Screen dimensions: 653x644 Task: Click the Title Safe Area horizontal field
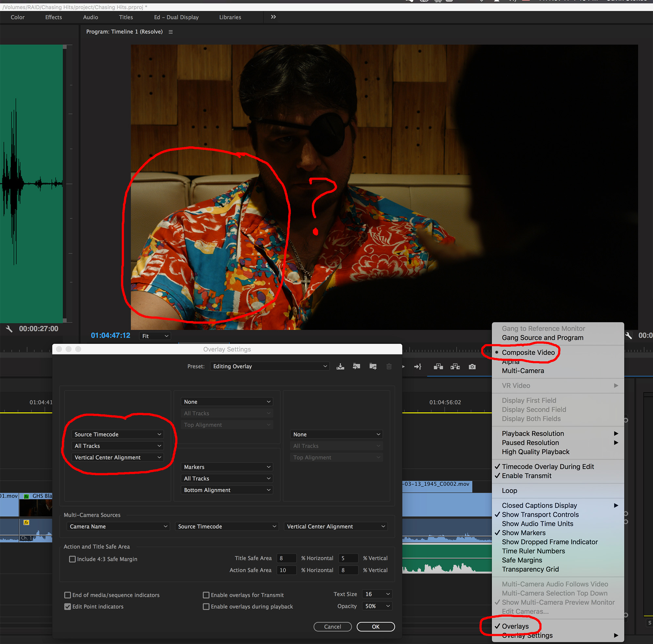click(x=286, y=558)
